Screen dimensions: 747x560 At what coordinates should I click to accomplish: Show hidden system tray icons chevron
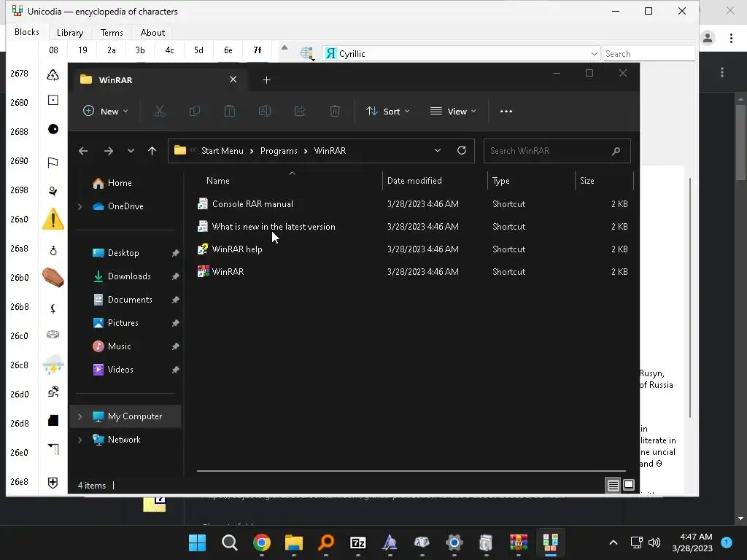(x=614, y=542)
